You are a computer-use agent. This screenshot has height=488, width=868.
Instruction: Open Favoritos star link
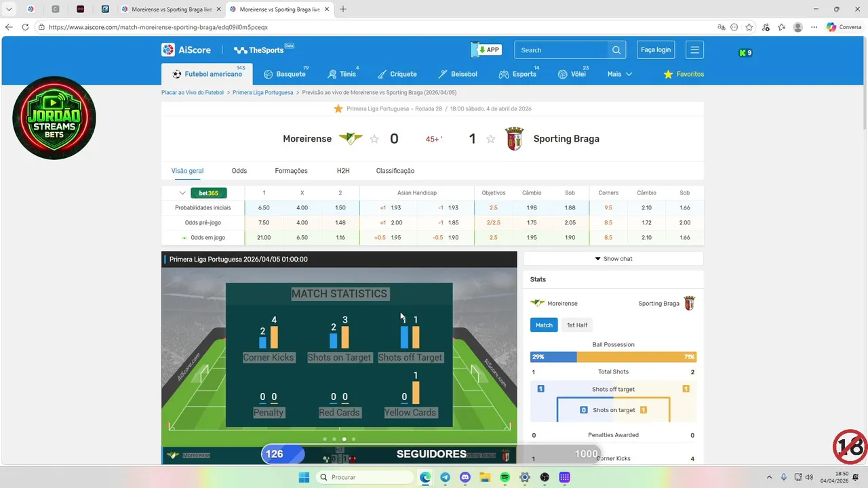pyautogui.click(x=684, y=74)
